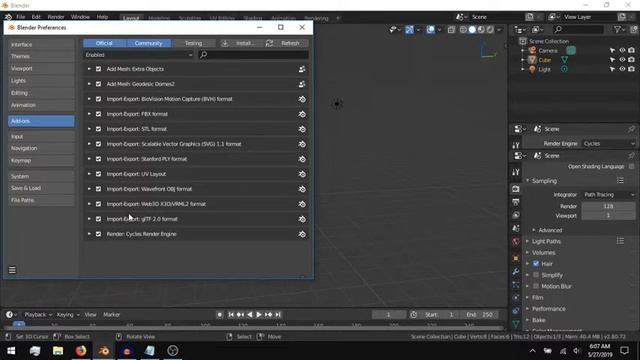Expand Web3D X3D/VRML2 format add-on details
The width and height of the screenshot is (640, 360).
[x=89, y=204]
